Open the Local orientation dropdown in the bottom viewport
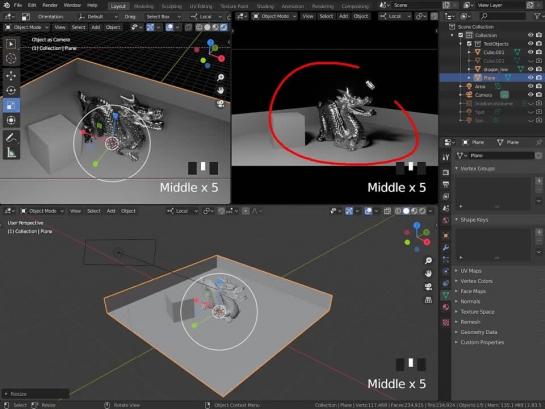The width and height of the screenshot is (545, 409). (x=182, y=211)
